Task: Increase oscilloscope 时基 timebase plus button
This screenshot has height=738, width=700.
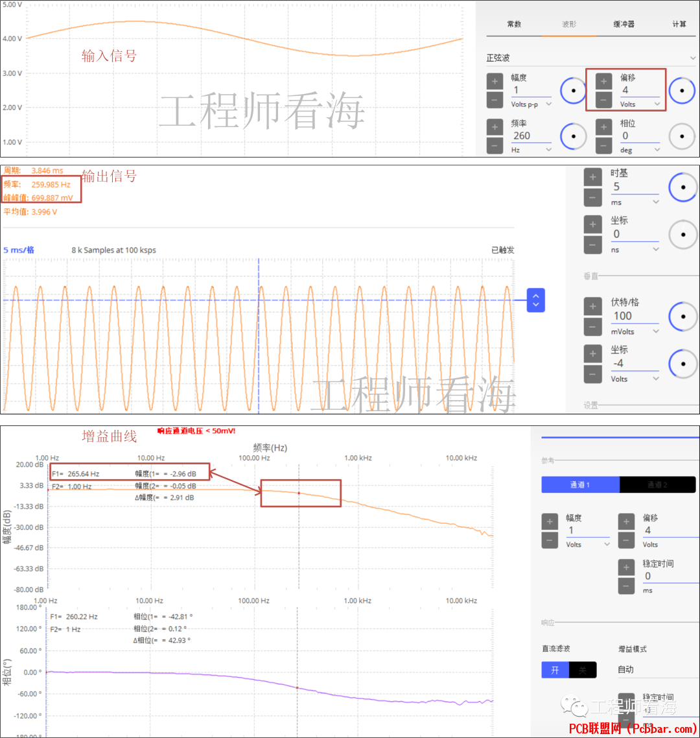Action: [593, 178]
